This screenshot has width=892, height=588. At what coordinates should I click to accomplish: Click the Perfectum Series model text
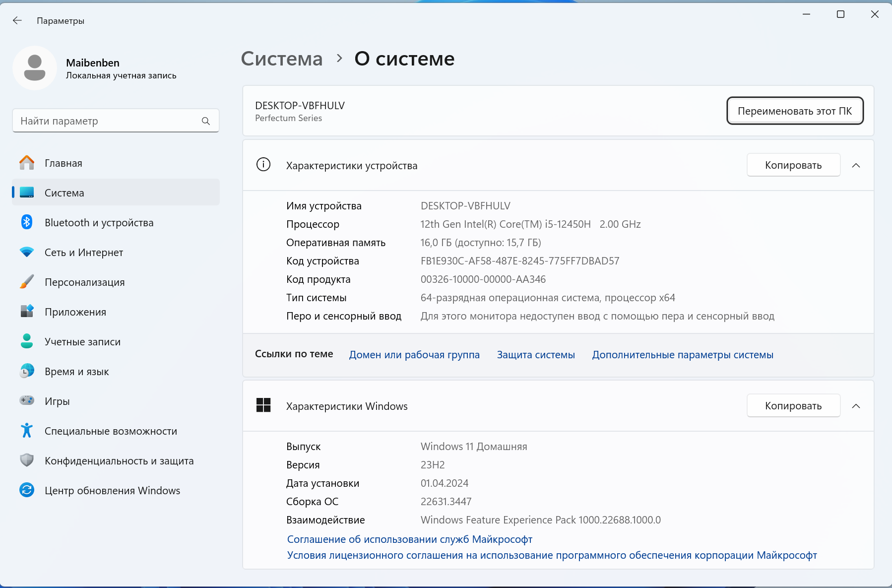(x=288, y=118)
